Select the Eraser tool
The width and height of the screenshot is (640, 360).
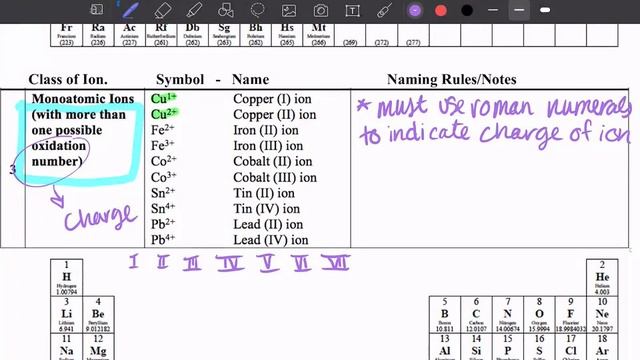point(162,10)
